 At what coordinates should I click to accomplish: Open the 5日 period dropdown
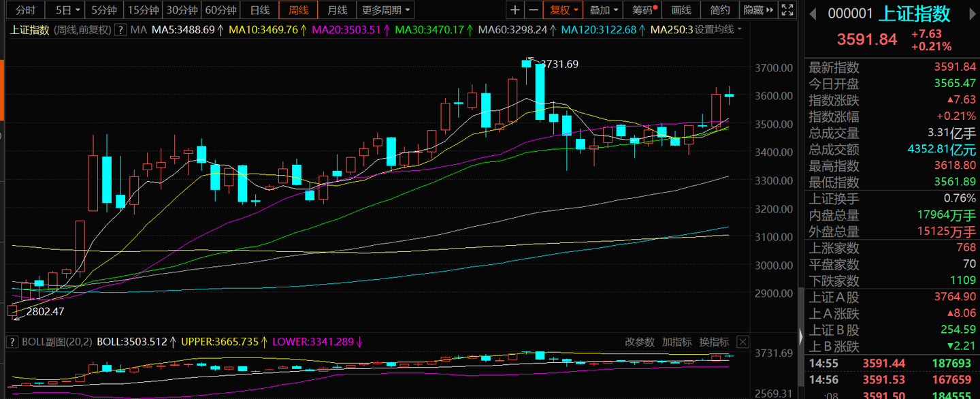click(x=67, y=10)
